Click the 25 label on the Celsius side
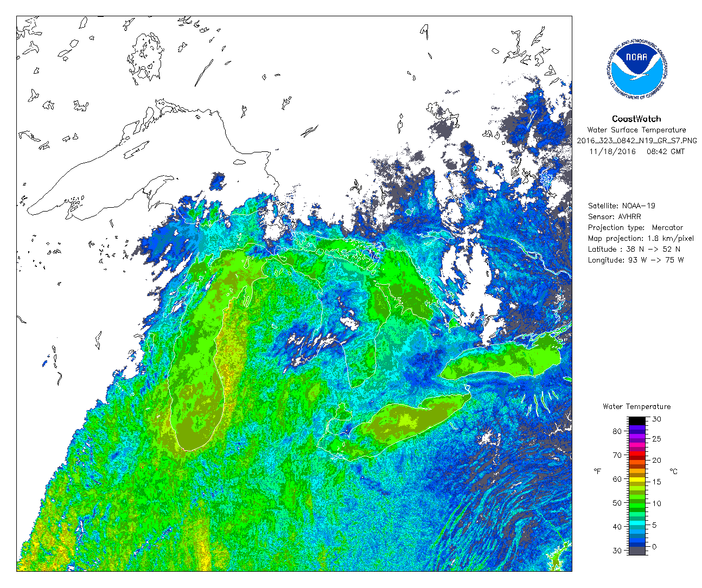Viewport: 702px width, 588px height. tap(656, 439)
